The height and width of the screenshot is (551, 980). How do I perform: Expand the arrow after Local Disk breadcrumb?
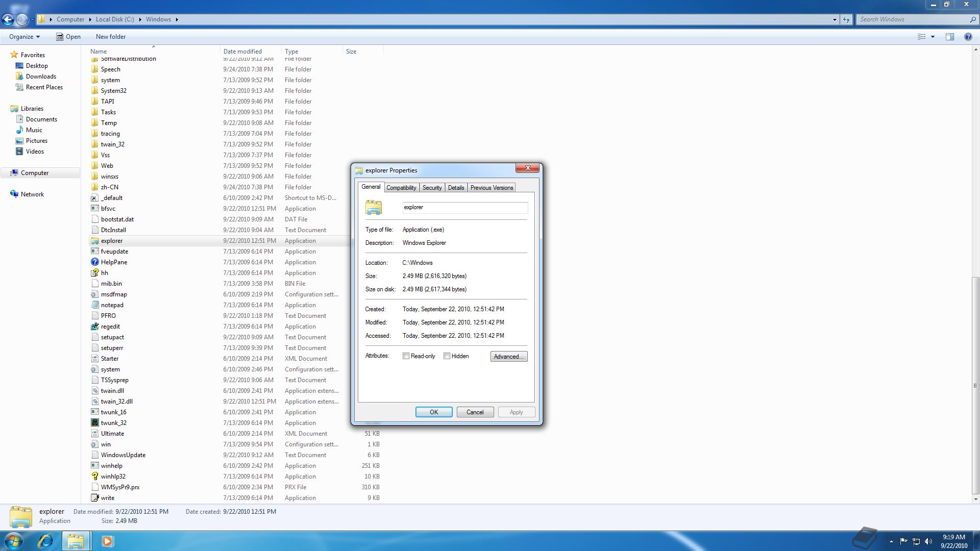tap(140, 19)
